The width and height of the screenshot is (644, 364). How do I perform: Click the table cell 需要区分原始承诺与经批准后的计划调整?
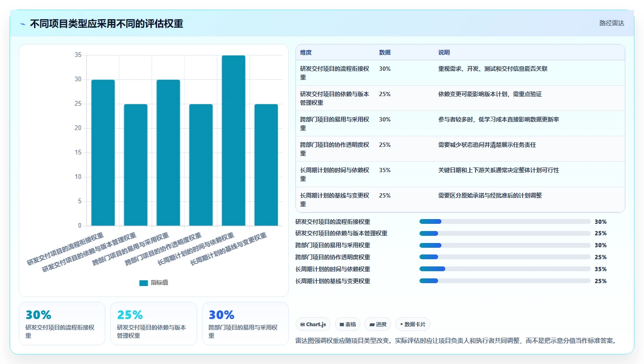coord(490,196)
